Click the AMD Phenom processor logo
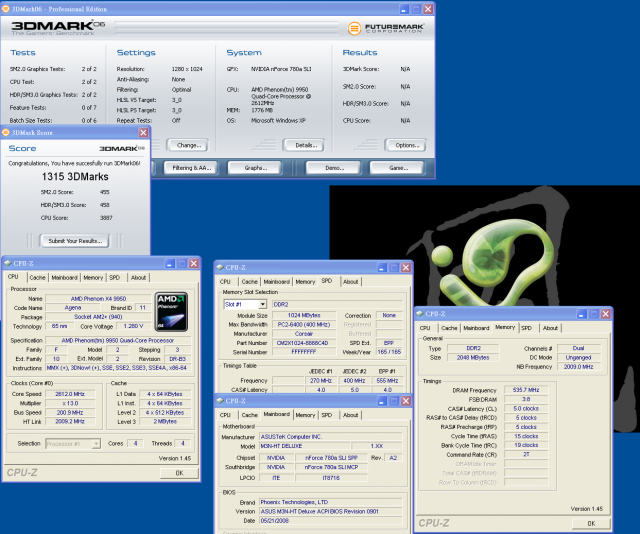 tap(171, 312)
